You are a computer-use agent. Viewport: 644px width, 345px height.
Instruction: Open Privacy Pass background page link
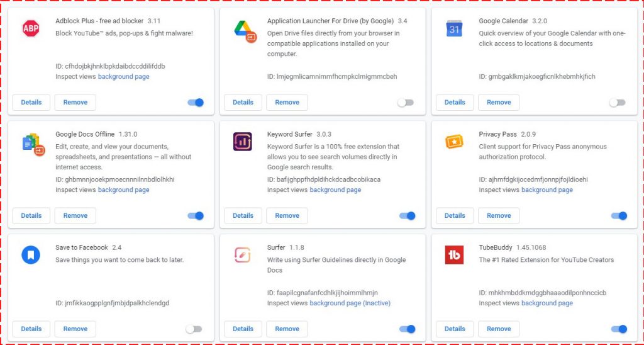[x=547, y=190]
